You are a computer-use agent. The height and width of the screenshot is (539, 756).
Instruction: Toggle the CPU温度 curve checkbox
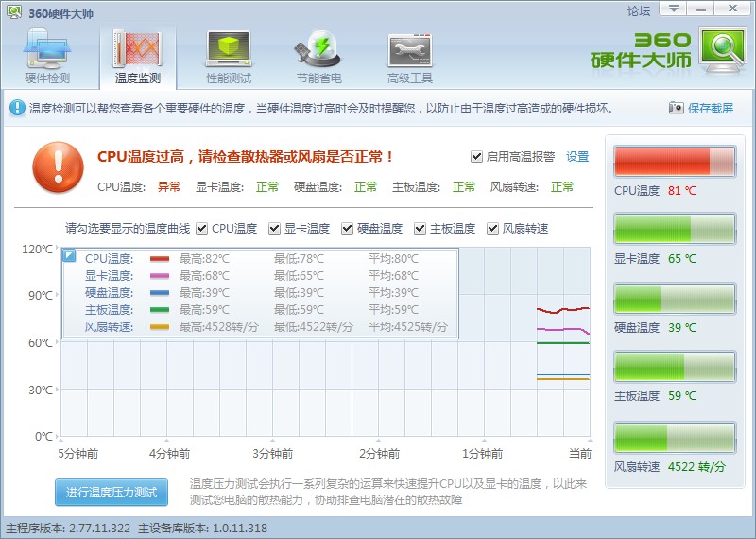pos(201,228)
